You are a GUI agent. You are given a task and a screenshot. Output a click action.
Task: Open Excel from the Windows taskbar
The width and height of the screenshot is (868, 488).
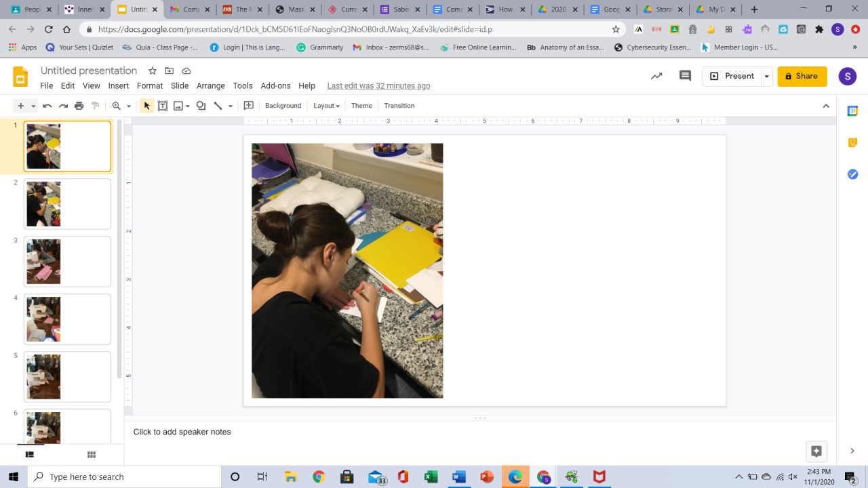[x=431, y=476]
